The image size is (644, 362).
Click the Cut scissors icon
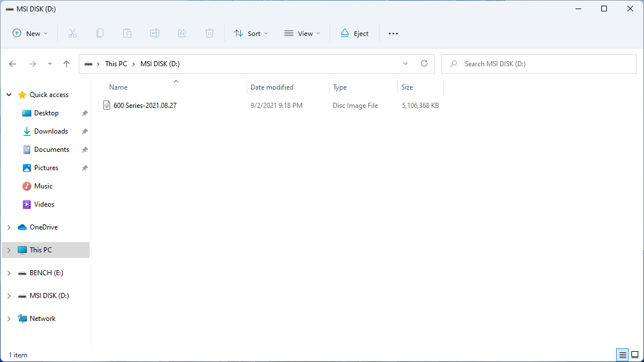73,33
